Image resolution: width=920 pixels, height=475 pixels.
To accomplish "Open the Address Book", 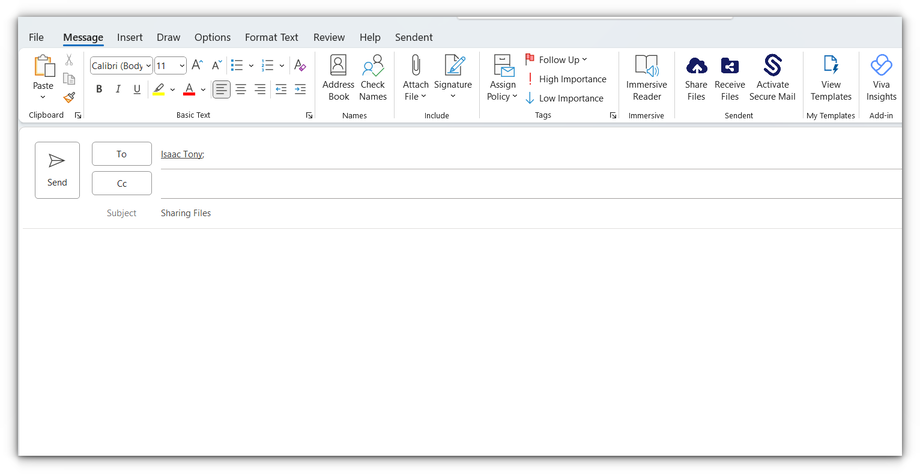I will click(338, 67).
